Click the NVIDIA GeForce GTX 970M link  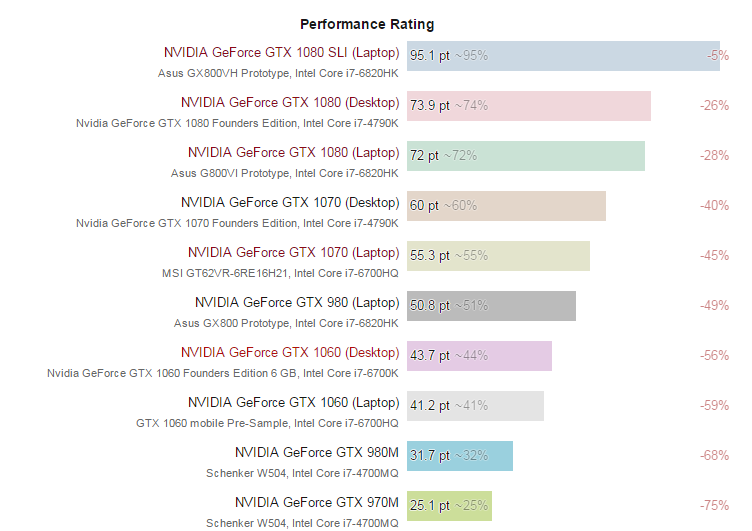(x=316, y=502)
